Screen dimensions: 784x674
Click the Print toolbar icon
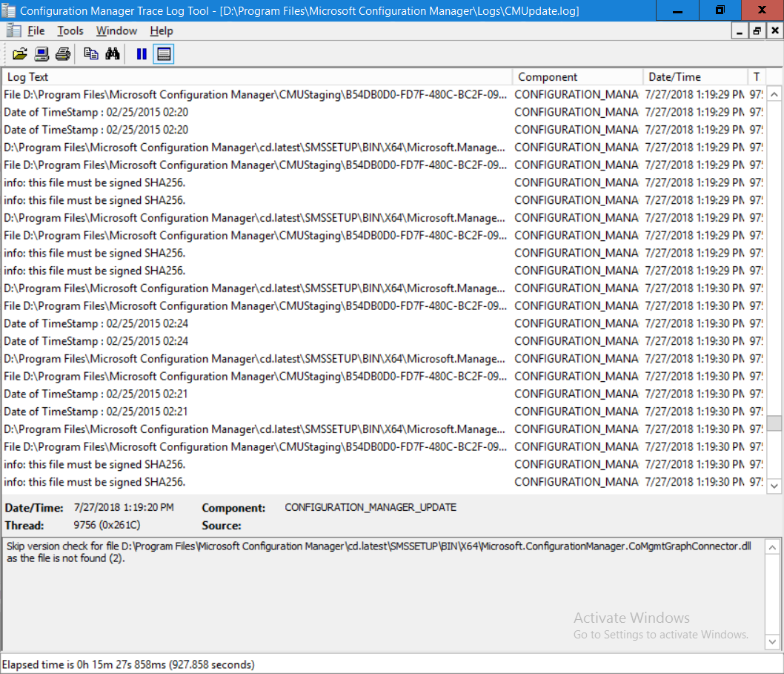(x=63, y=54)
